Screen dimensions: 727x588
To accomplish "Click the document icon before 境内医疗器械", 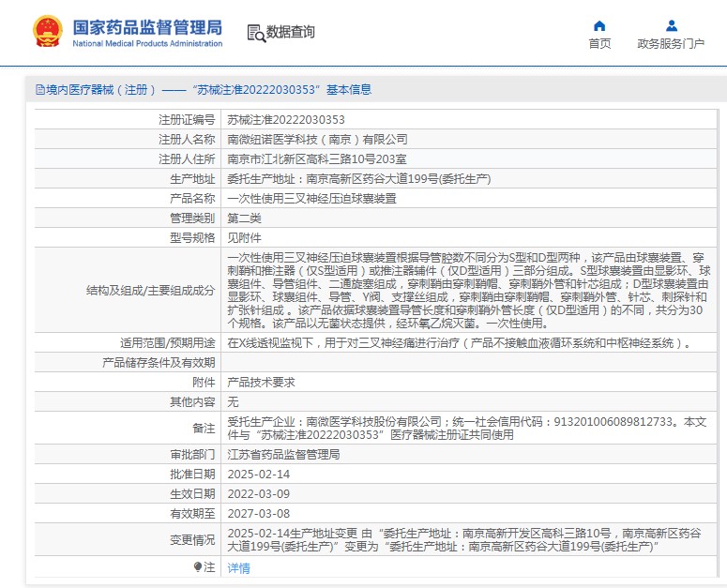I will [x=40, y=89].
